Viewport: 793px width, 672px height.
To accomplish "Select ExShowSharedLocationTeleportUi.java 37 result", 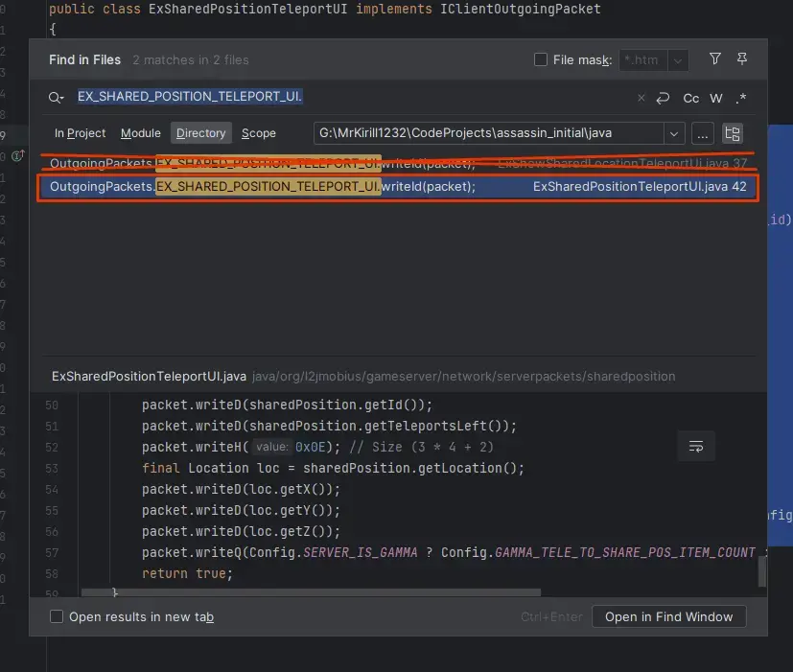I will pos(398,163).
